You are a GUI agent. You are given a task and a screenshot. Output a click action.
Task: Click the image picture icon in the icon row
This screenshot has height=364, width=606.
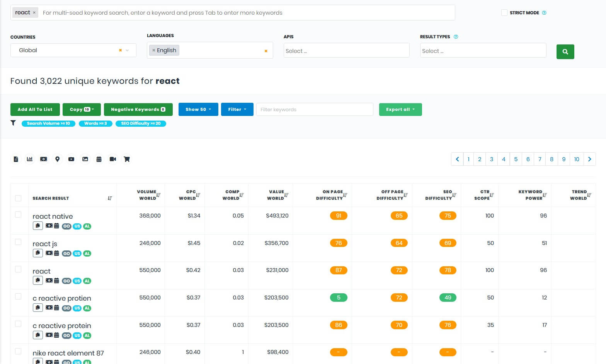pyautogui.click(x=85, y=159)
